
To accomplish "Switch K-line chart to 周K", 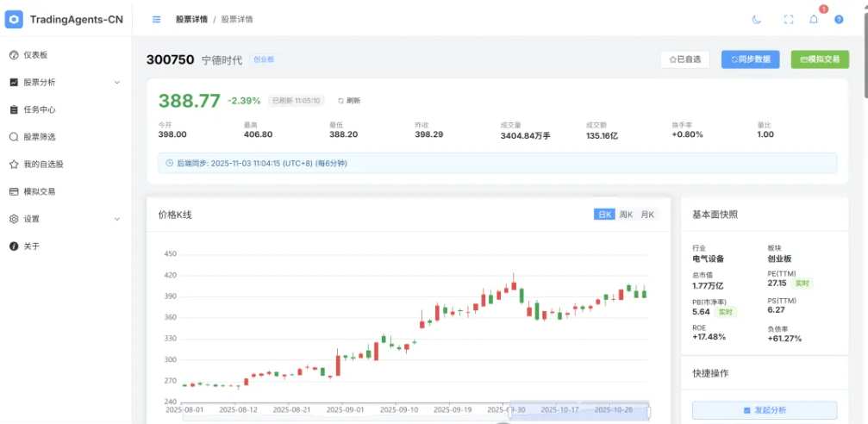I will pos(626,215).
